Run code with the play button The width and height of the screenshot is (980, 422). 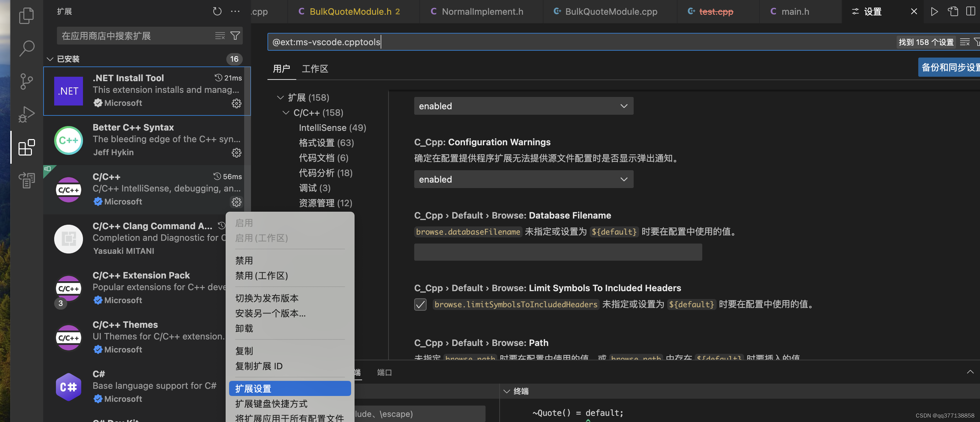pyautogui.click(x=935, y=11)
